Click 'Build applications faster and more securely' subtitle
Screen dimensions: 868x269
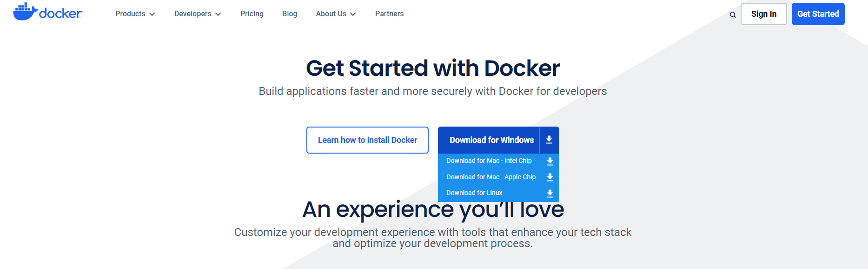[433, 91]
